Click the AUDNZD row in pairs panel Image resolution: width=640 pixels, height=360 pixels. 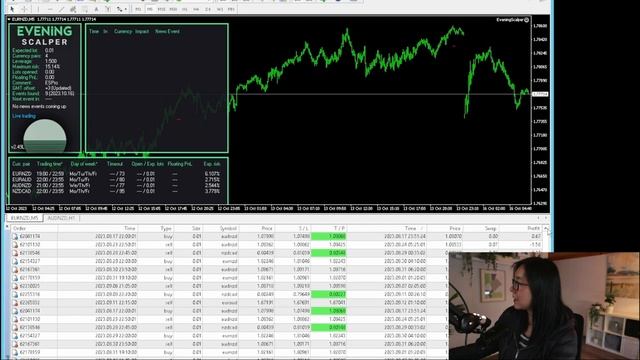116,185
